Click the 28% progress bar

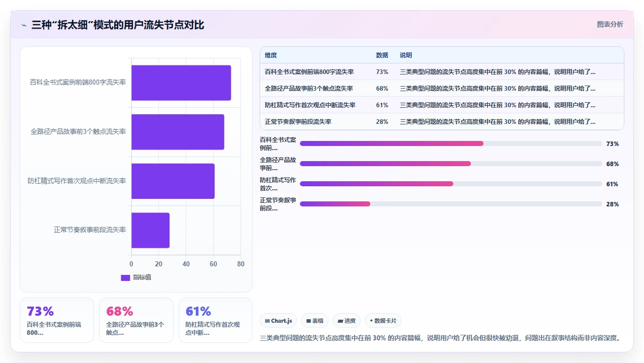[x=451, y=204]
